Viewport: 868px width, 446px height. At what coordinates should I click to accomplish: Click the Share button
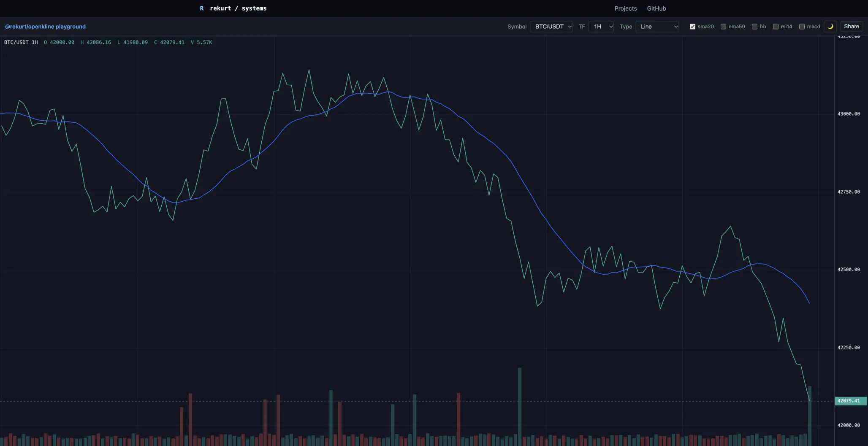(x=852, y=27)
